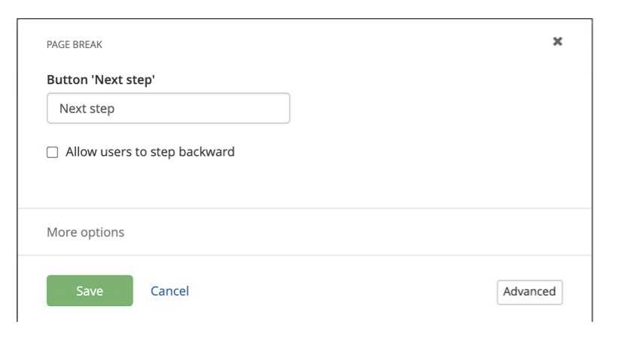
Task: Close the Page Break dialog with X
Action: coord(557,41)
